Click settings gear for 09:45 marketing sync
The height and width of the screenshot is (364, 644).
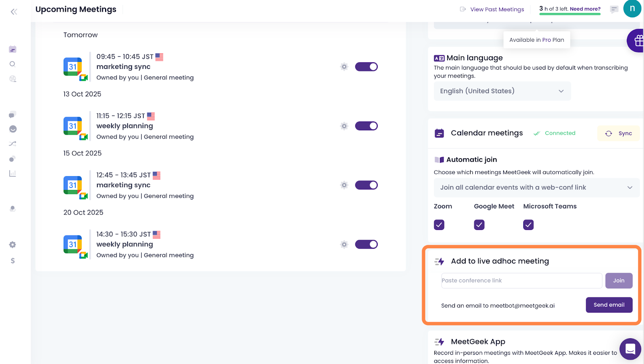344,67
